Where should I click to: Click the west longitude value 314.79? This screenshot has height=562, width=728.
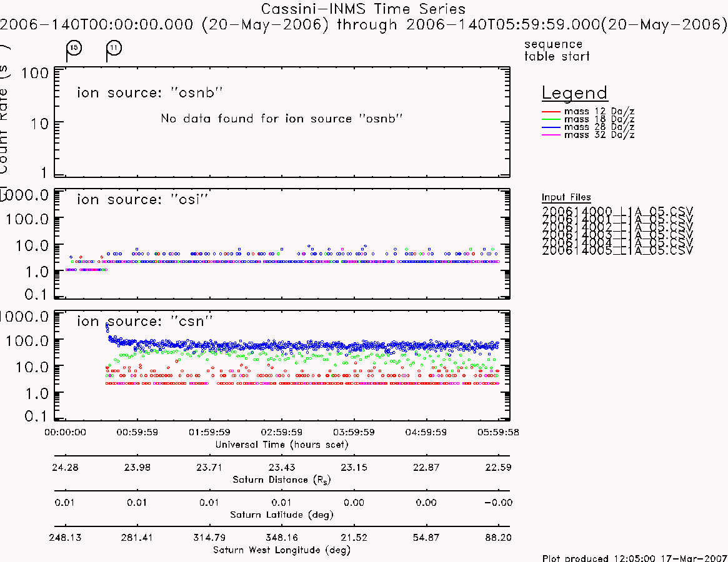[209, 538]
